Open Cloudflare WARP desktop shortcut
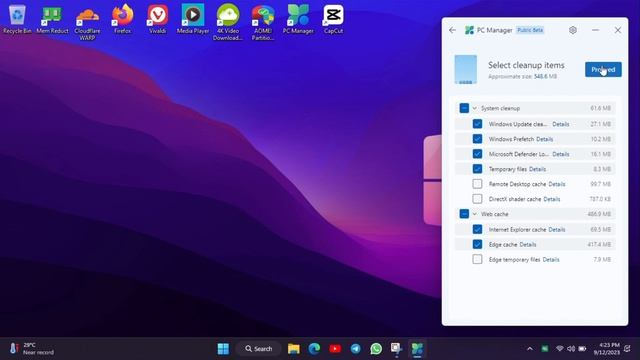 (x=87, y=22)
